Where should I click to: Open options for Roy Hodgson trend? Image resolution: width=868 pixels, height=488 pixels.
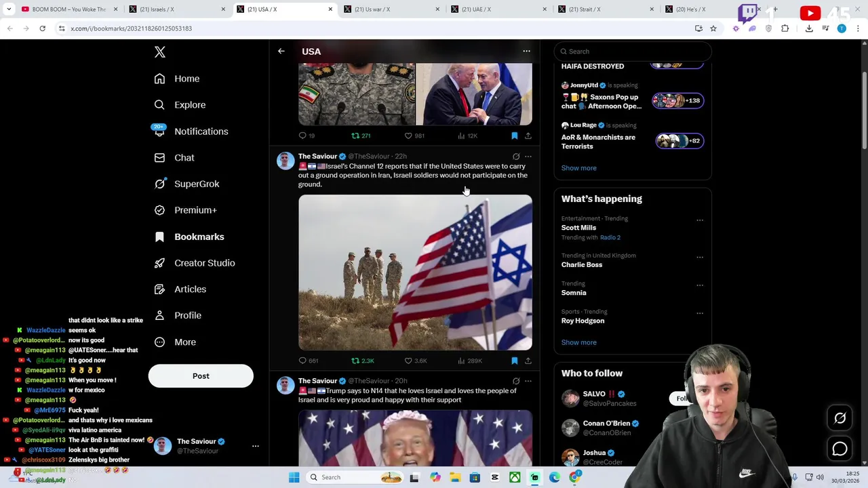700,313
